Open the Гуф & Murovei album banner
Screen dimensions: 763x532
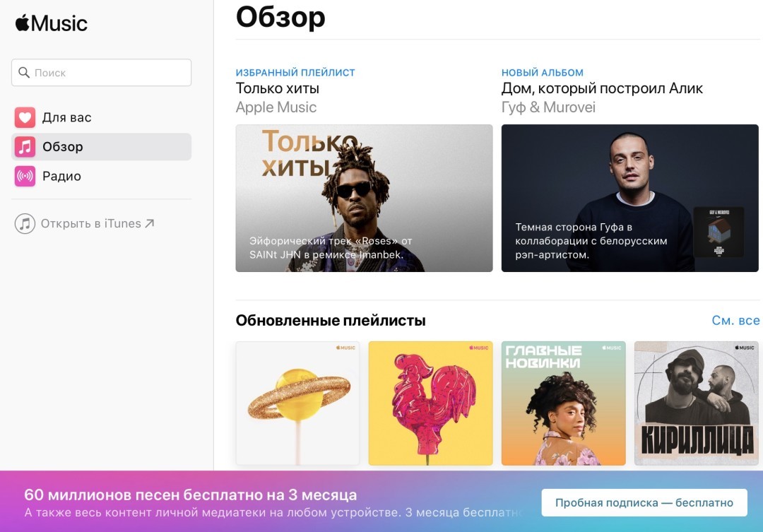(629, 198)
